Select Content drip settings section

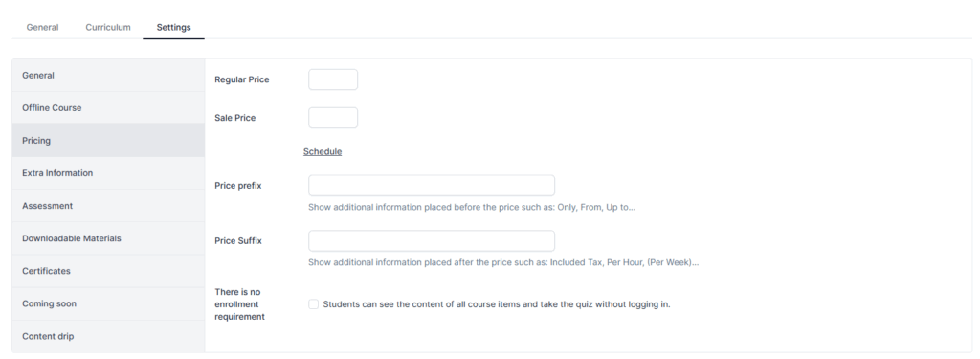[108, 336]
